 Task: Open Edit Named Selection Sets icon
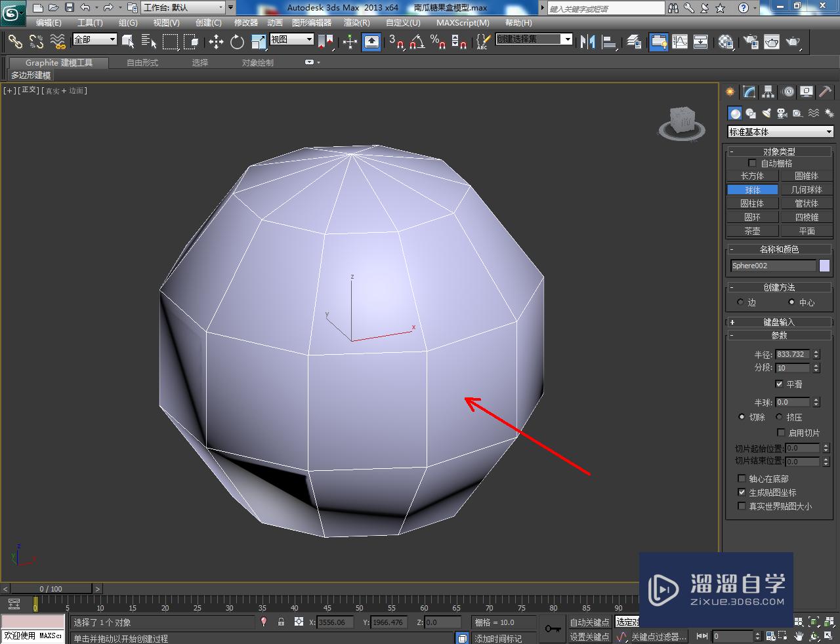pos(482,42)
